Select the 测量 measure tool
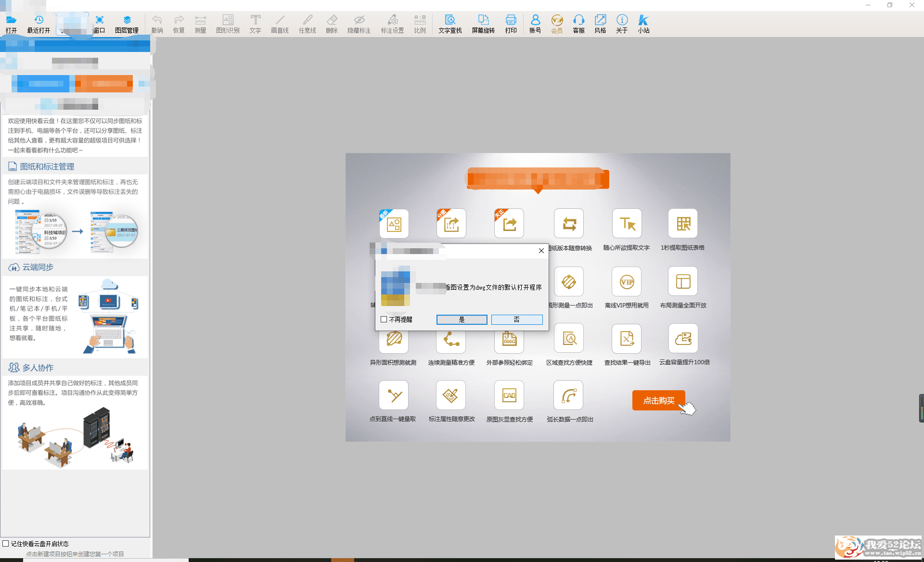 200,24
